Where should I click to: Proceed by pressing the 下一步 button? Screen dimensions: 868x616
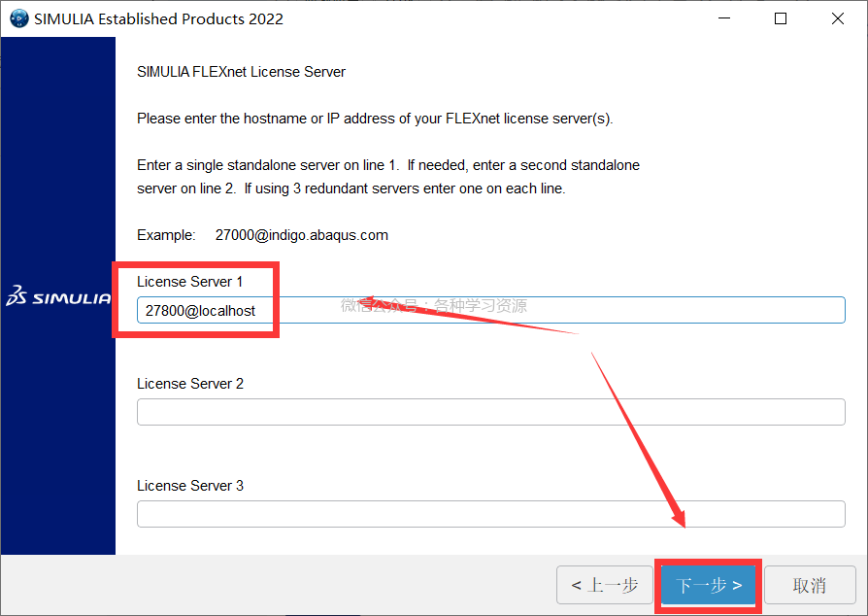coord(709,585)
